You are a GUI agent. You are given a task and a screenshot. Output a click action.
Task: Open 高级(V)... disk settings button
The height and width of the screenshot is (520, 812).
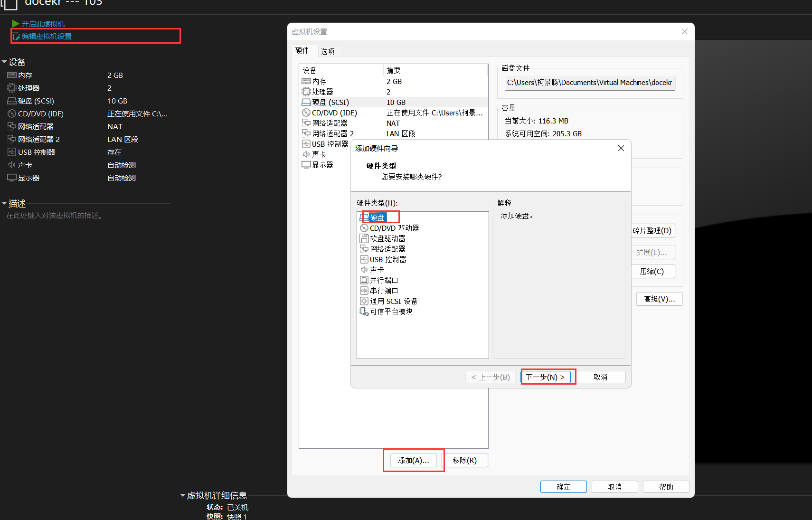click(x=660, y=299)
